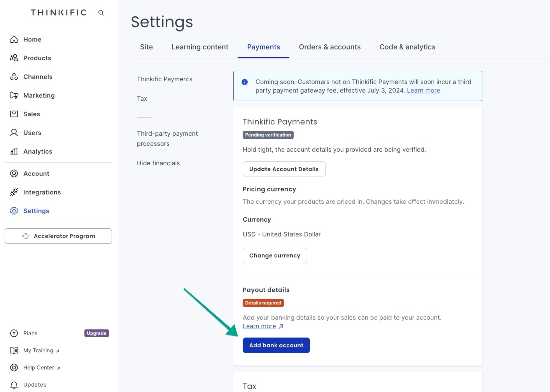Open the Sales page label

pyautogui.click(x=32, y=114)
